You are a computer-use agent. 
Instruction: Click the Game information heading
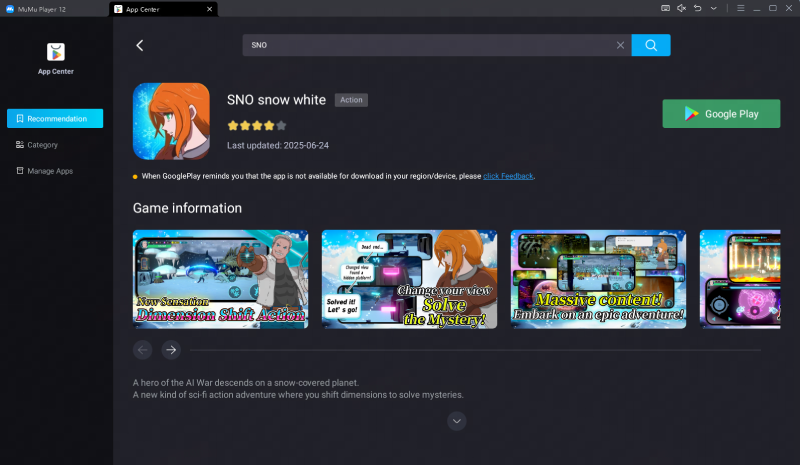[x=187, y=208]
